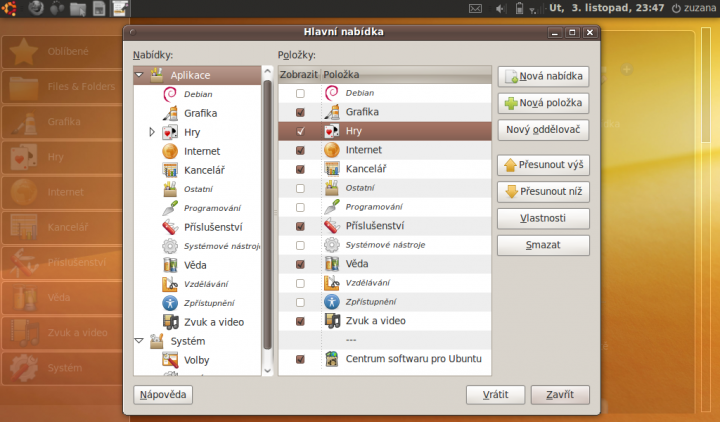Screen dimensions: 720x422
Task: Click the Ostatní icon in the items list
Action: coord(332,188)
